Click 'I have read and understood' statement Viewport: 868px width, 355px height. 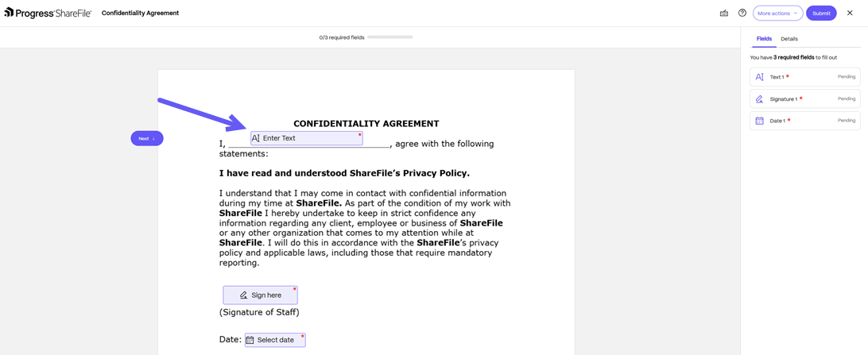click(x=344, y=173)
